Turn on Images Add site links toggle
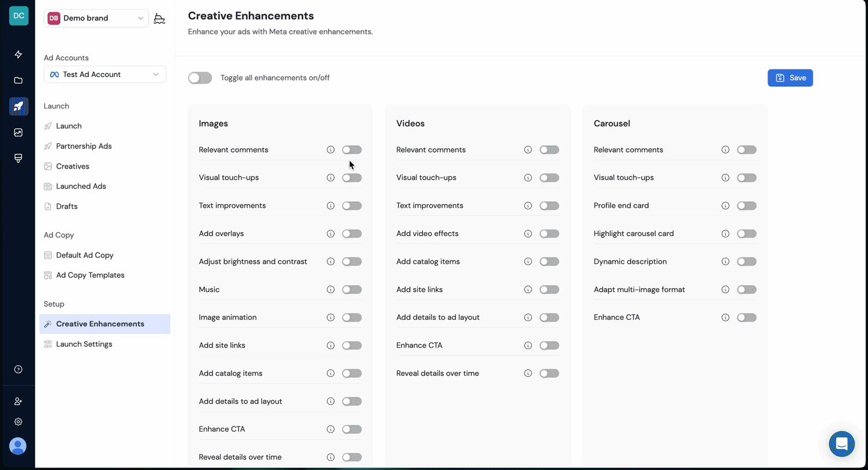The width and height of the screenshot is (868, 470). click(352, 345)
